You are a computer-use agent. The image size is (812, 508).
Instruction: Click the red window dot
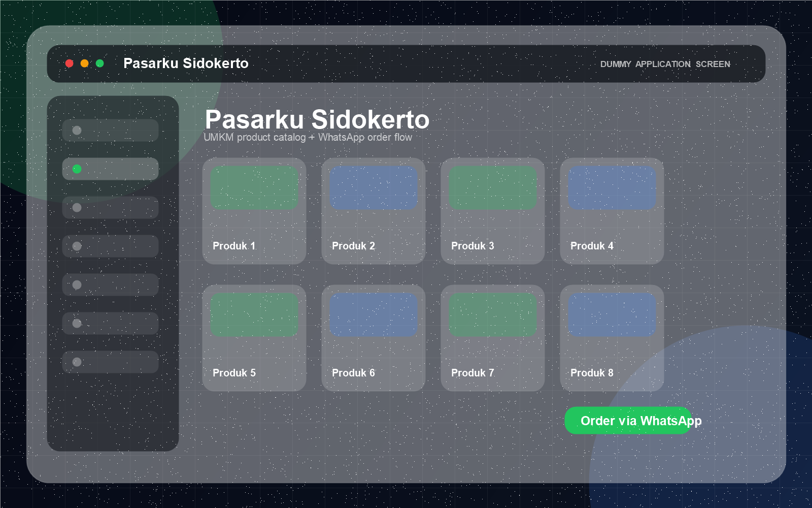point(70,63)
